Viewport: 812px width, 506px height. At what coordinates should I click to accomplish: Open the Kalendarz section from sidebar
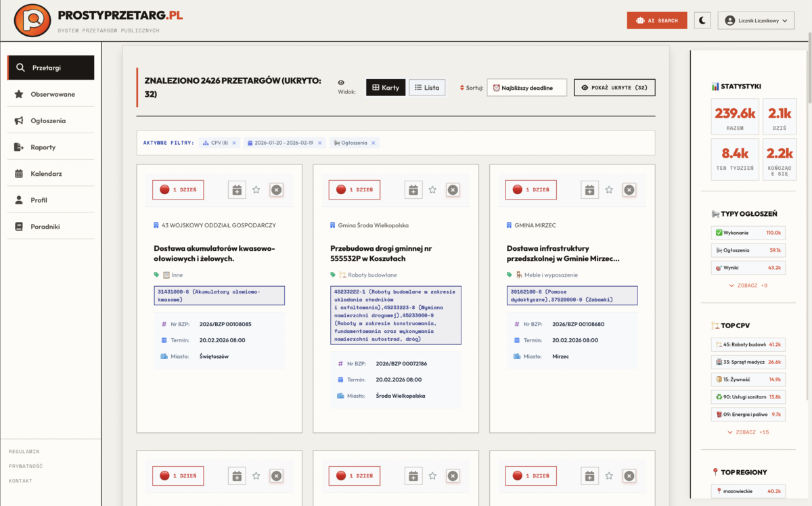(50, 172)
